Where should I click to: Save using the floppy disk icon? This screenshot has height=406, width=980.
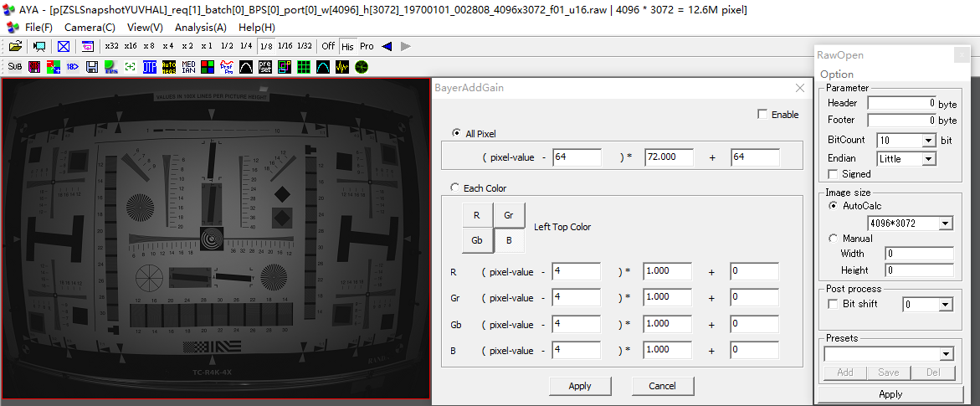pos(92,66)
